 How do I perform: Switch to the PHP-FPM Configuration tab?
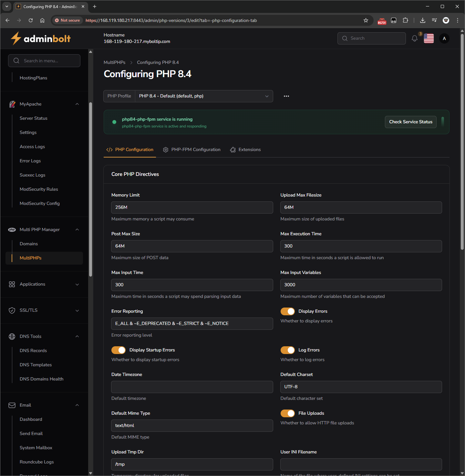tap(192, 150)
